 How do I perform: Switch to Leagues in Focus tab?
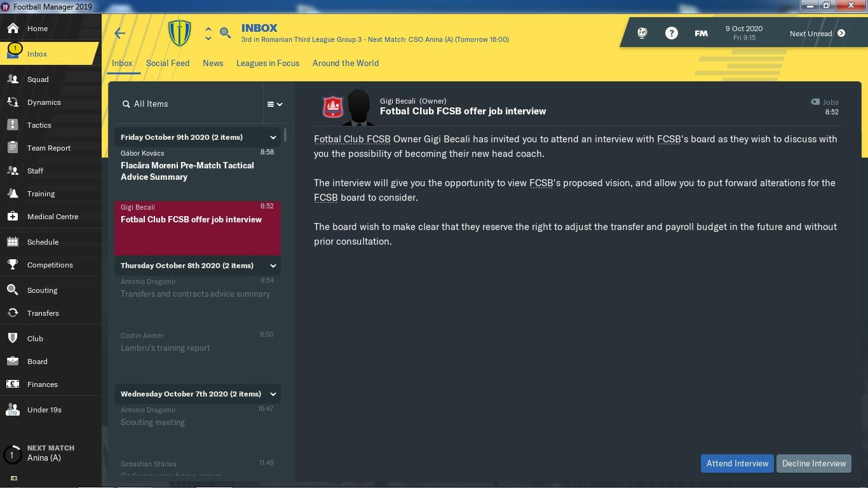[268, 63]
